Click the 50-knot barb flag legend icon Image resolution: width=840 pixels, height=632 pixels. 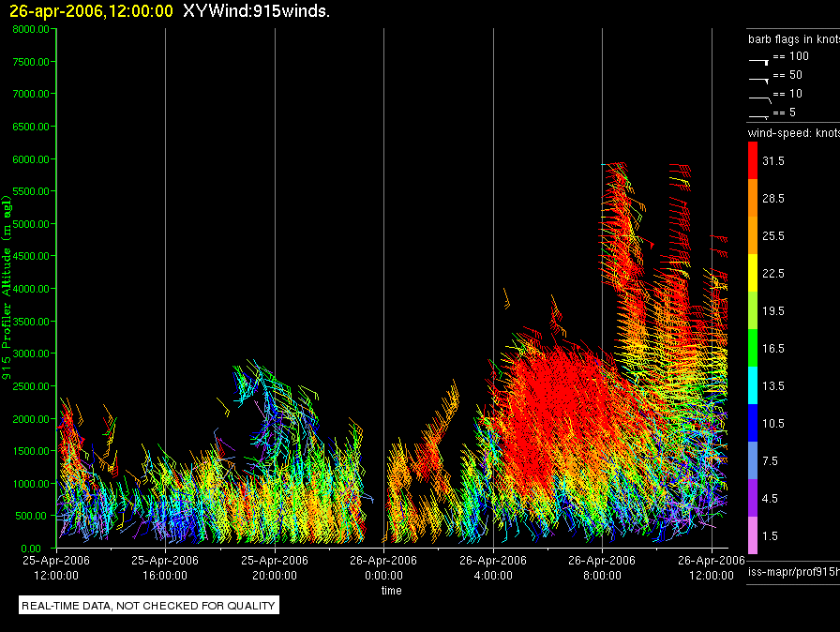pyautogui.click(x=758, y=81)
